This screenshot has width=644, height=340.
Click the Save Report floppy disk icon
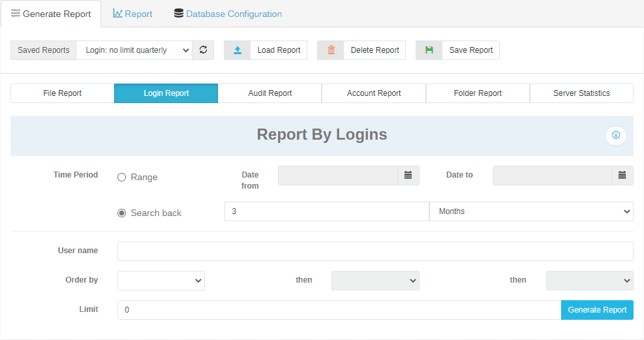point(429,50)
